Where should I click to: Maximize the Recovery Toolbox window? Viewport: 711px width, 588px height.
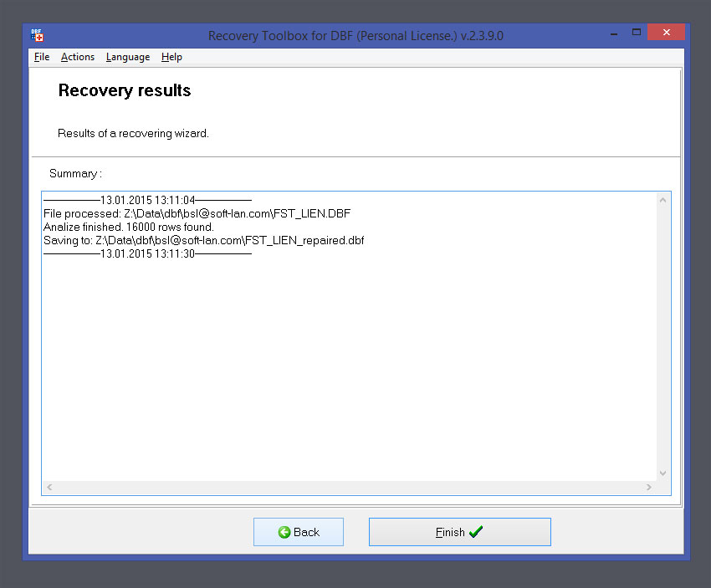pos(637,32)
